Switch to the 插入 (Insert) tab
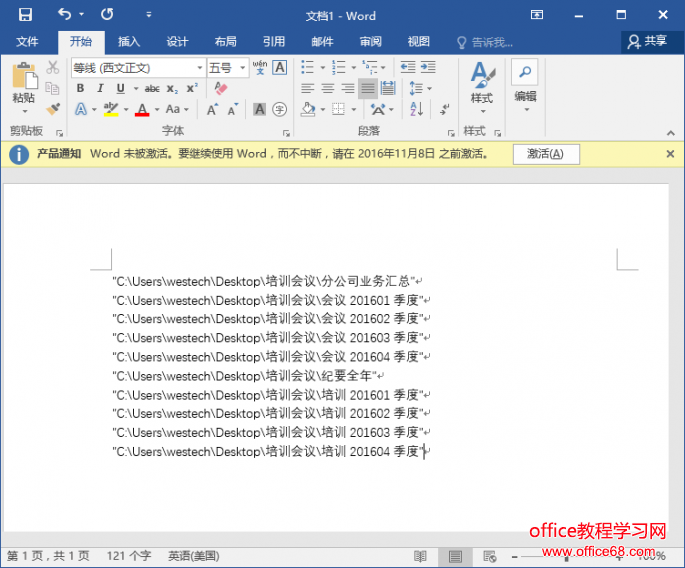The height and width of the screenshot is (568, 685). tap(129, 42)
